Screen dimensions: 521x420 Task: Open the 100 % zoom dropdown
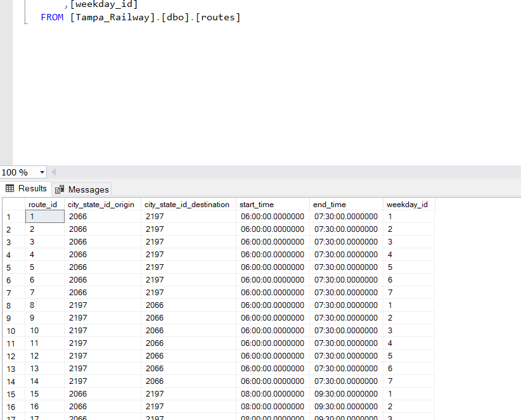[42, 172]
